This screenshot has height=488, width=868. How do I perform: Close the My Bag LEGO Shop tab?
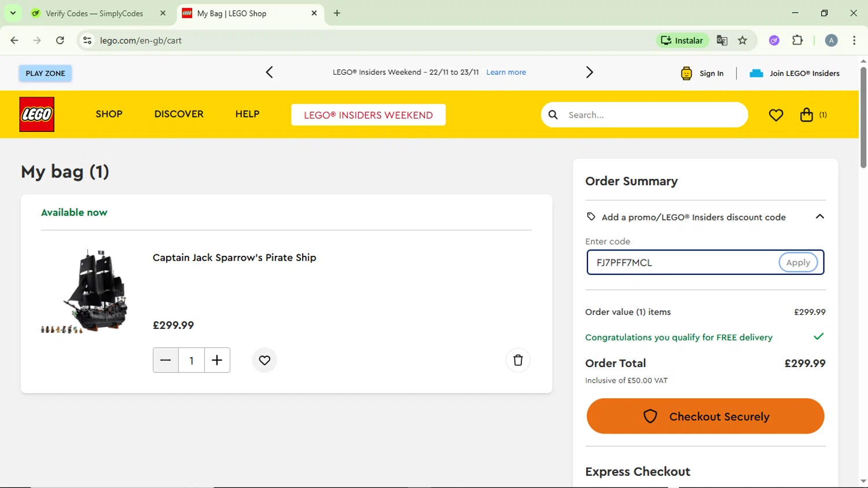[x=314, y=13]
